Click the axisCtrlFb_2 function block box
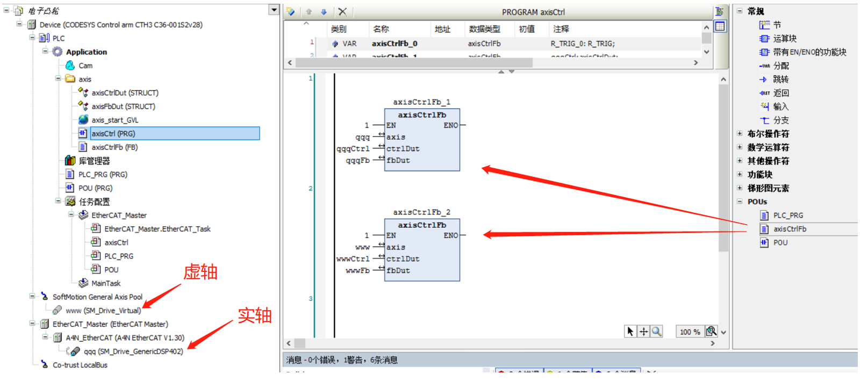The height and width of the screenshot is (381, 868). [x=422, y=250]
